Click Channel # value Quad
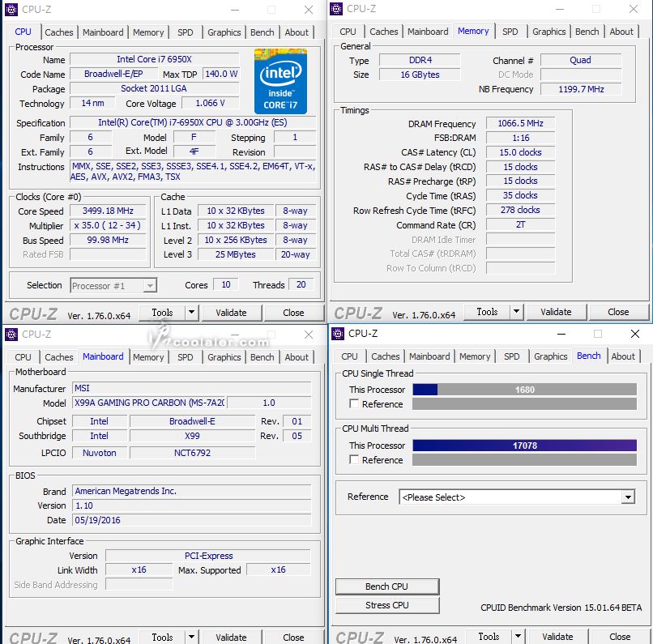This screenshot has height=644, width=653. coord(581,60)
